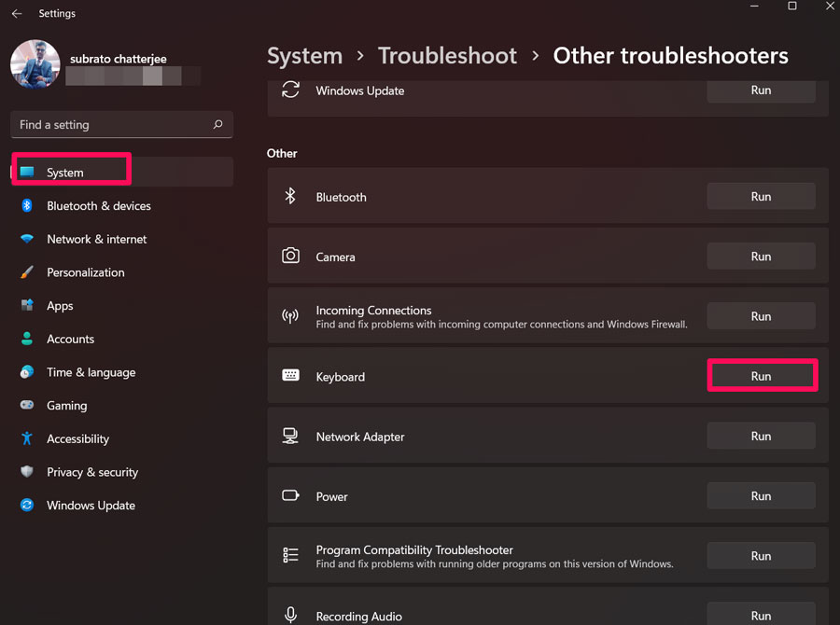Click the Privacy shield icon
Image resolution: width=840 pixels, height=625 pixels.
click(27, 471)
